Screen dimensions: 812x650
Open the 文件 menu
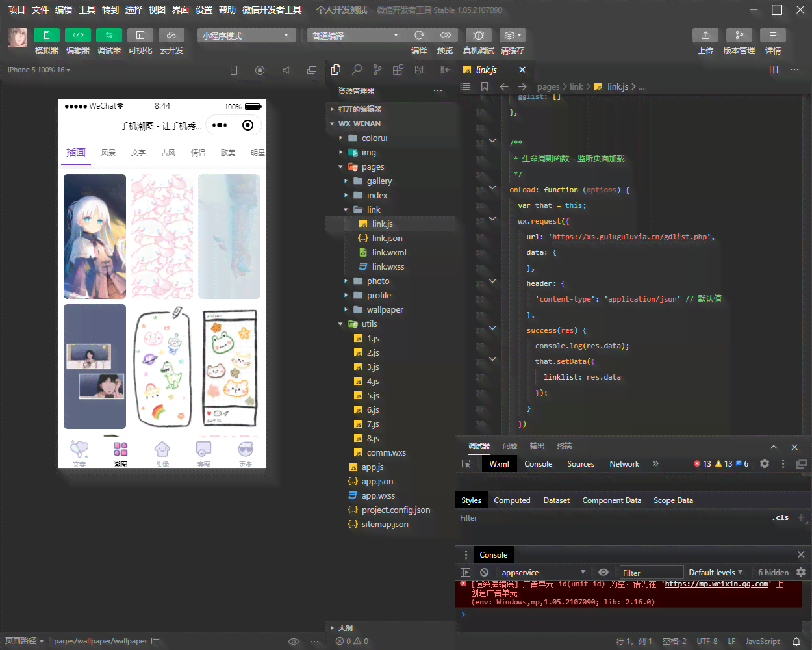point(40,10)
